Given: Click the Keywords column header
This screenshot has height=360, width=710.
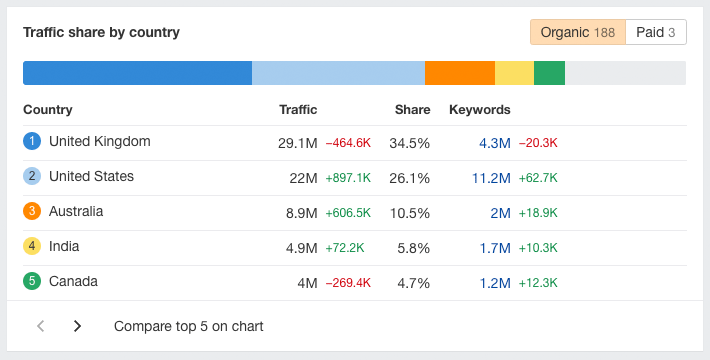Looking at the screenshot, I should [x=480, y=110].
